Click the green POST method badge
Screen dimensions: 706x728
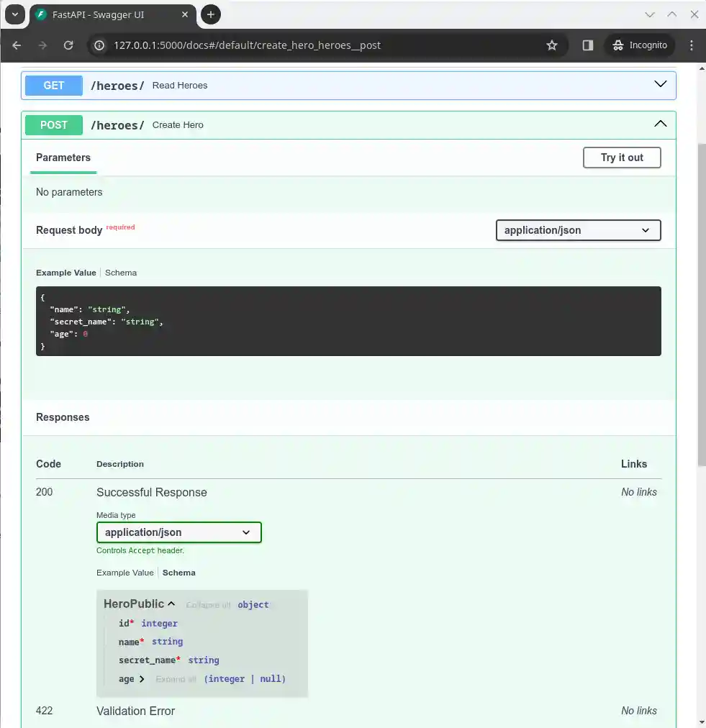tap(53, 124)
